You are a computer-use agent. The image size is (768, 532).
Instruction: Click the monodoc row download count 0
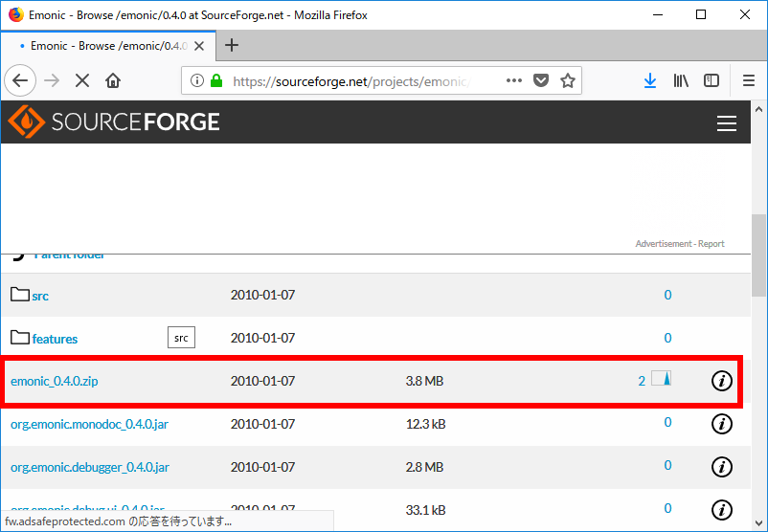click(x=667, y=422)
